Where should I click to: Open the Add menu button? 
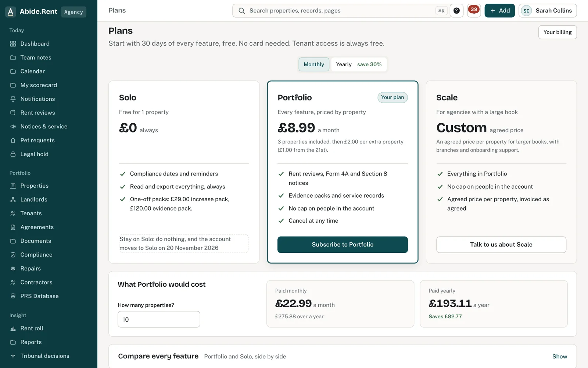500,11
